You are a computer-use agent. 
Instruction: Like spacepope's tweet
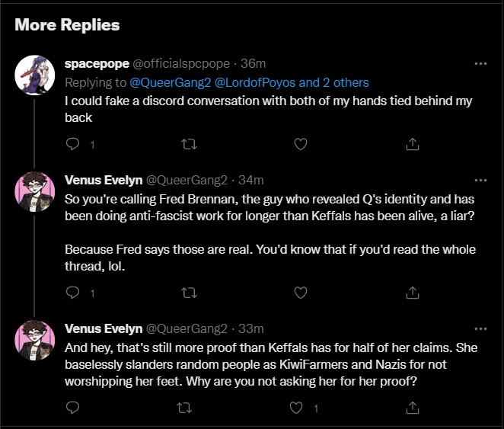(x=300, y=143)
